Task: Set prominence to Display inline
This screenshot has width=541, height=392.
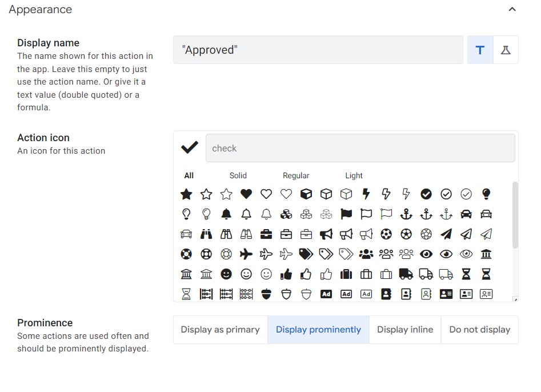Action: (x=405, y=330)
